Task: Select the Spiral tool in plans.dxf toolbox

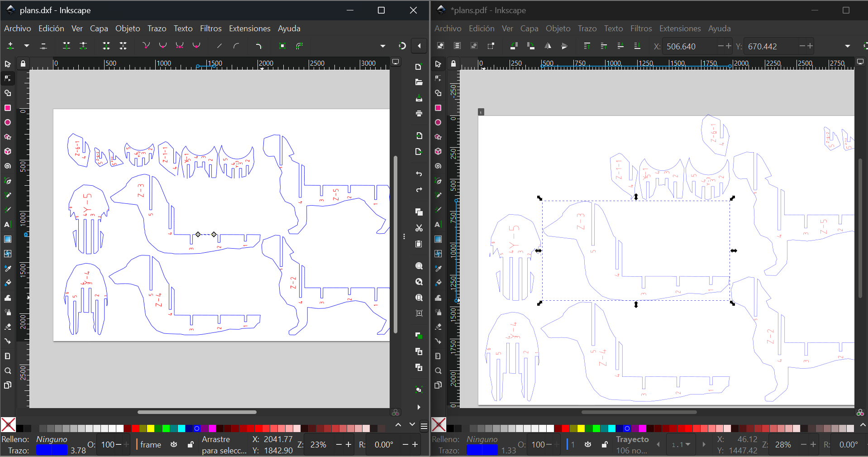Action: pos(8,166)
